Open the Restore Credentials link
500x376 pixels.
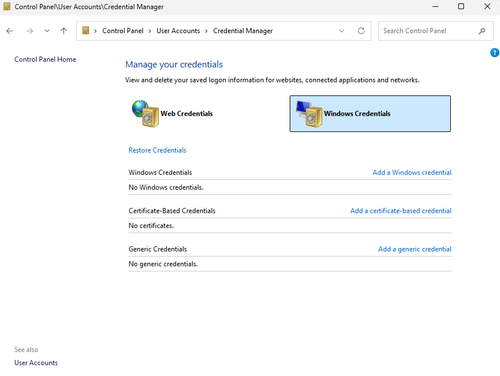point(157,150)
